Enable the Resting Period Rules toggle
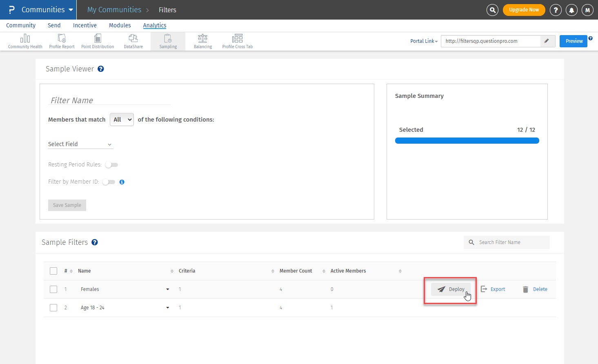The width and height of the screenshot is (598, 364). click(111, 165)
